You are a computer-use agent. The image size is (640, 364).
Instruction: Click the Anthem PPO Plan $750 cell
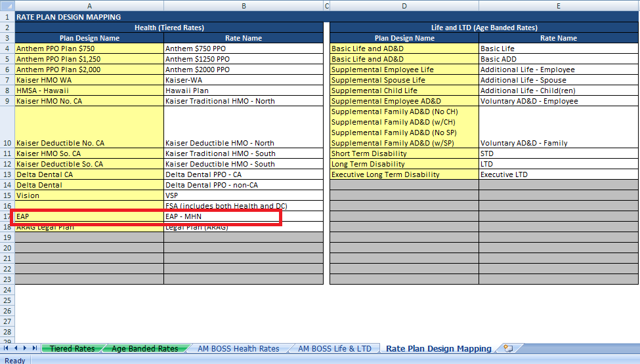pyautogui.click(x=89, y=49)
